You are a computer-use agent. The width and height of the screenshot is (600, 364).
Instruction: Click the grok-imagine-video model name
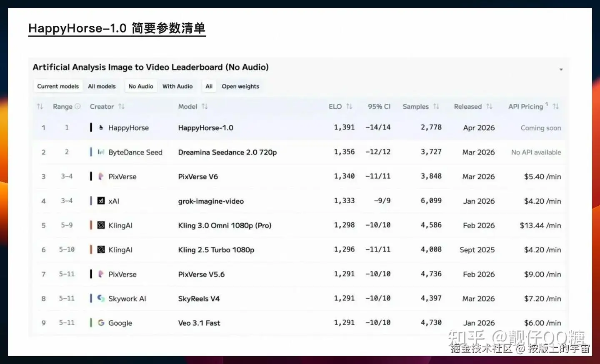click(211, 201)
